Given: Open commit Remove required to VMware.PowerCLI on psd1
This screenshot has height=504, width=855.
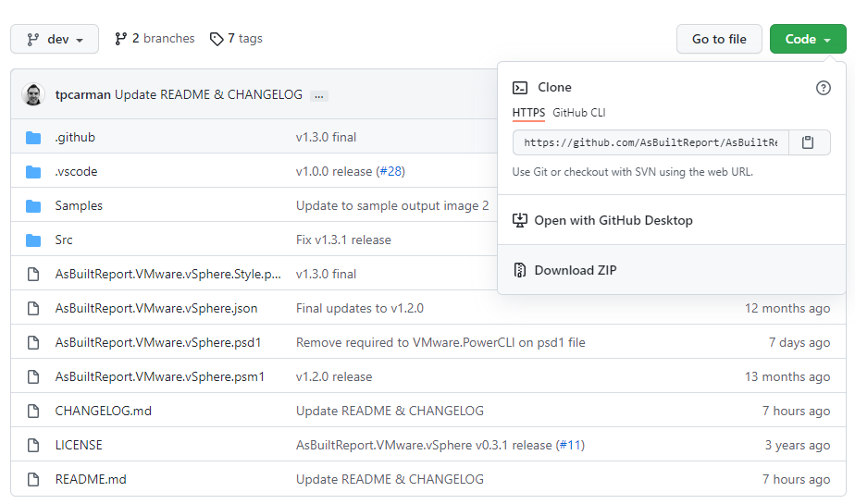Looking at the screenshot, I should click(x=440, y=343).
